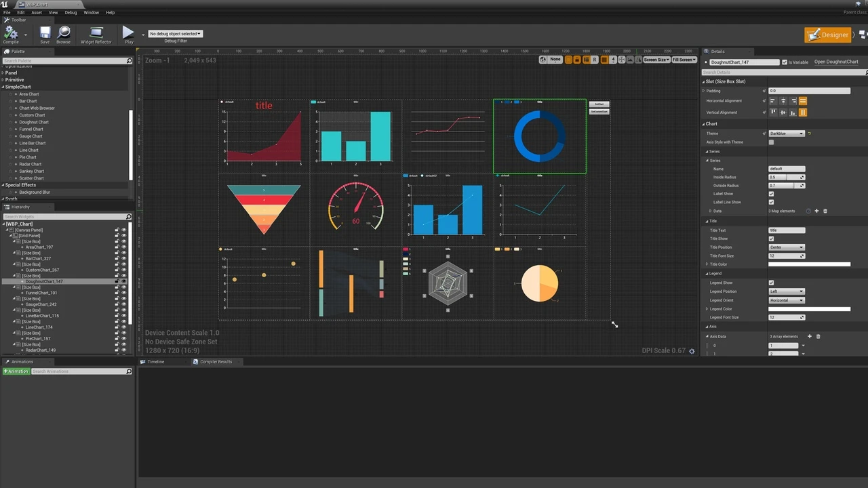The height and width of the screenshot is (488, 868).
Task: Select Funnel Chart in the Palette
Action: tap(31, 129)
